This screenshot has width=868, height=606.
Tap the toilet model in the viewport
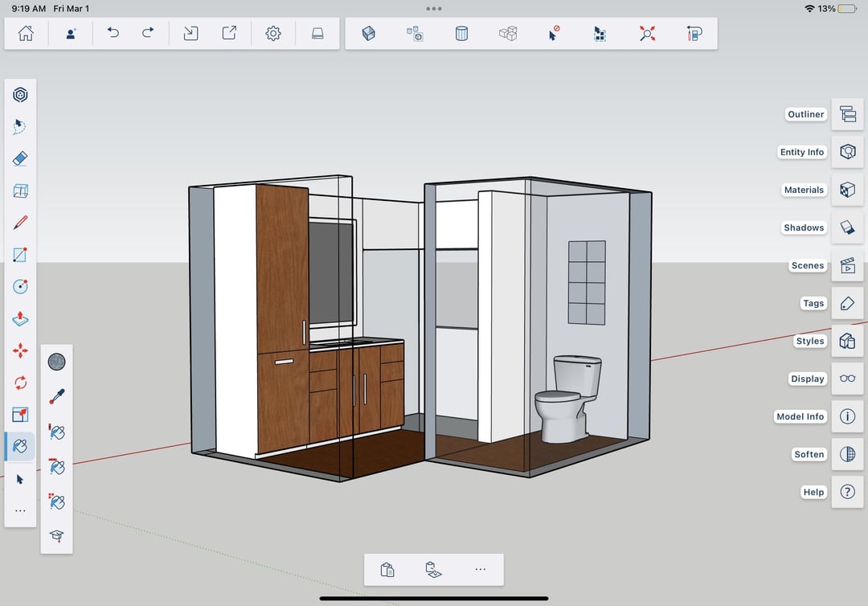point(567,399)
